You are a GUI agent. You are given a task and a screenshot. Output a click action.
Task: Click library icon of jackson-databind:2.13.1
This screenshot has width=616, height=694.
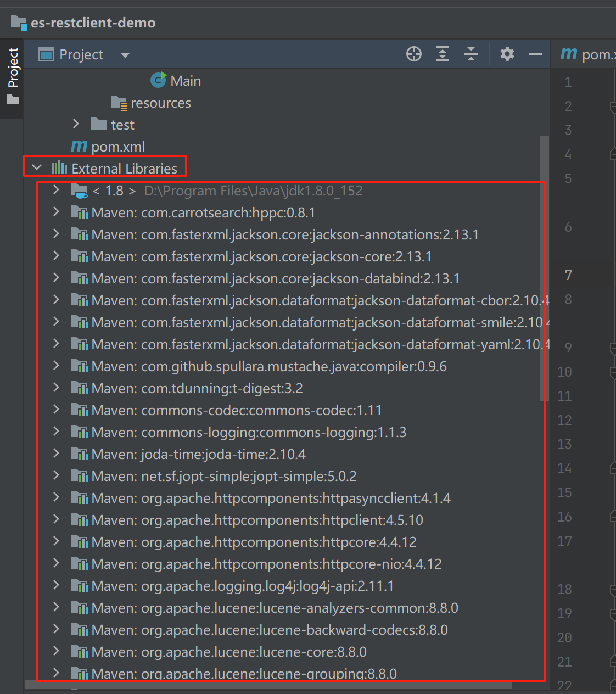coord(80,278)
